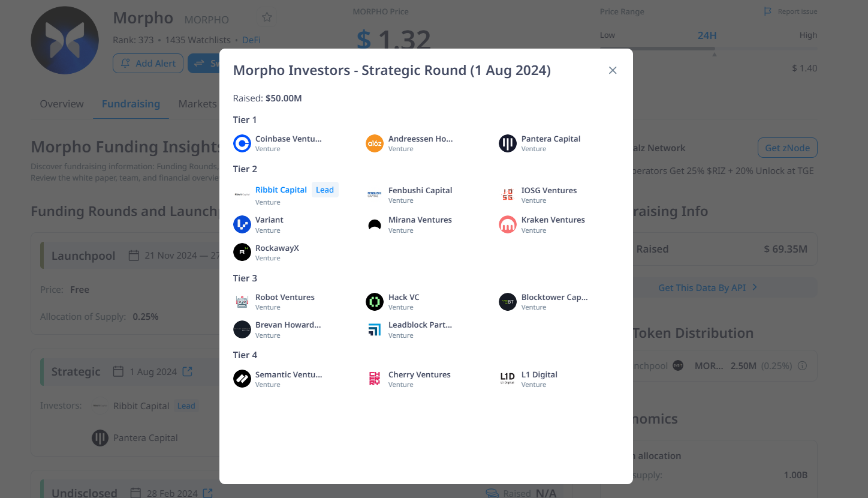
Task: Select Variant investor name
Action: [269, 220]
